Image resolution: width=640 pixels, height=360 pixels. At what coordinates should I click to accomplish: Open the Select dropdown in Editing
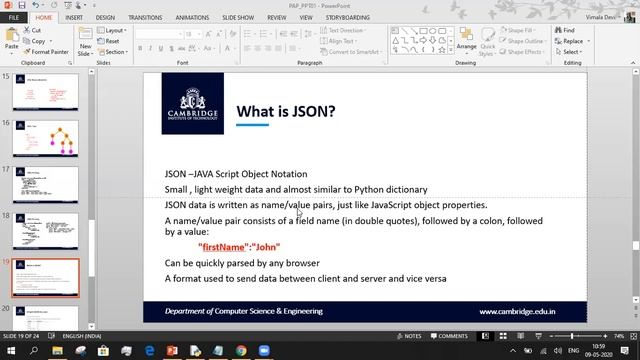[569, 52]
